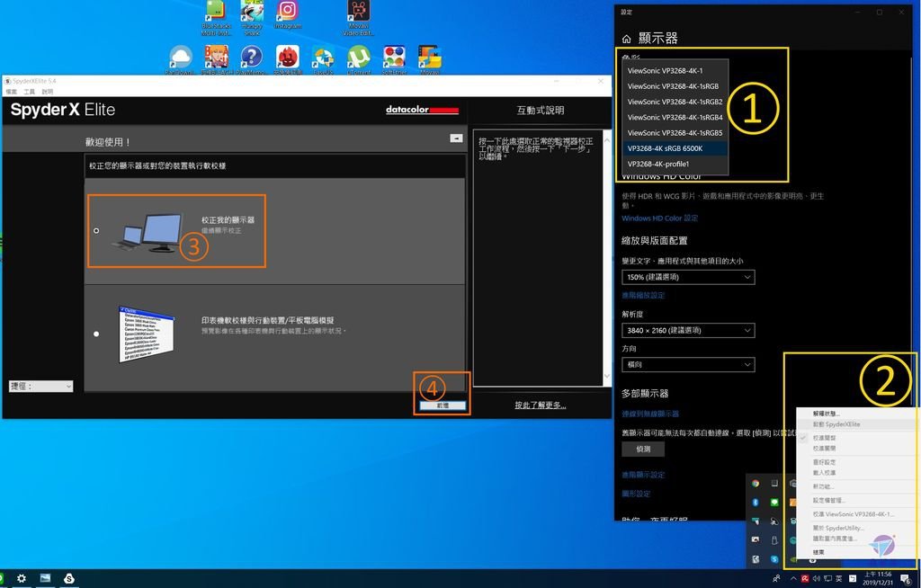Open the 進階縮放設定 link
The height and width of the screenshot is (588, 921).
coord(643,295)
